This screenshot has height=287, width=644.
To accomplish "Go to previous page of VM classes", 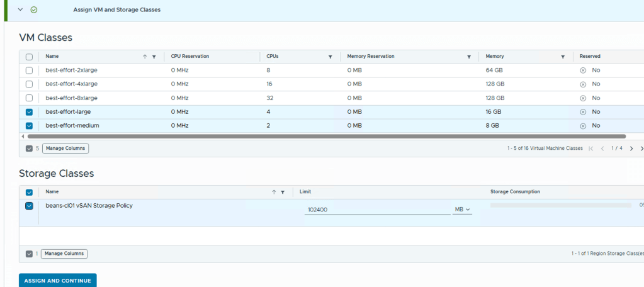I will pyautogui.click(x=602, y=149).
